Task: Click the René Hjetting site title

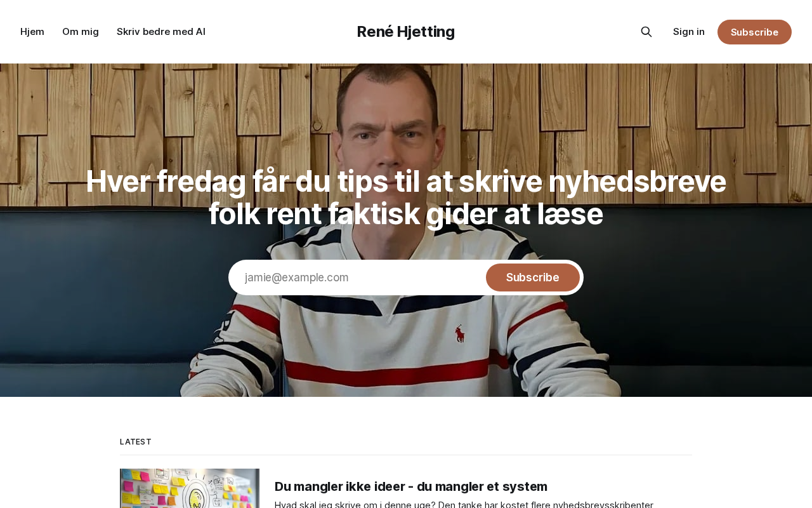Action: (x=406, y=32)
